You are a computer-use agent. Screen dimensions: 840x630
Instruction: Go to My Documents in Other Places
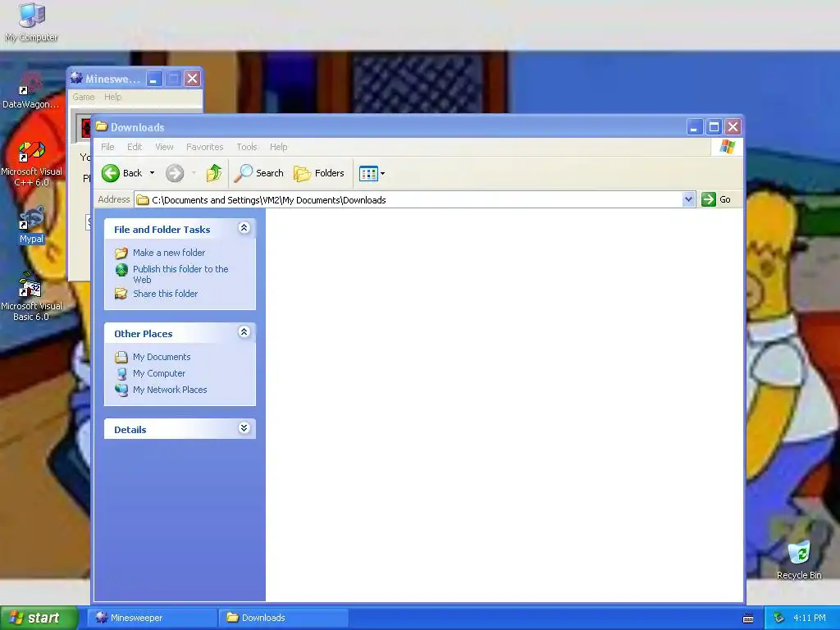tap(162, 357)
